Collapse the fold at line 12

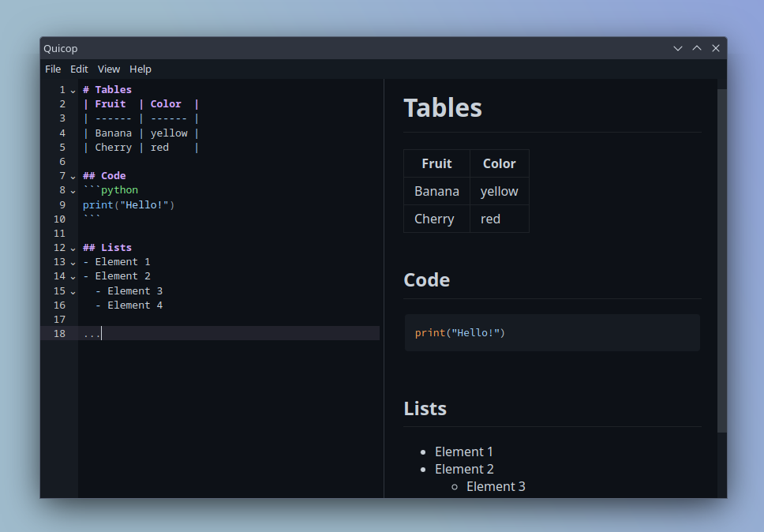(73, 249)
